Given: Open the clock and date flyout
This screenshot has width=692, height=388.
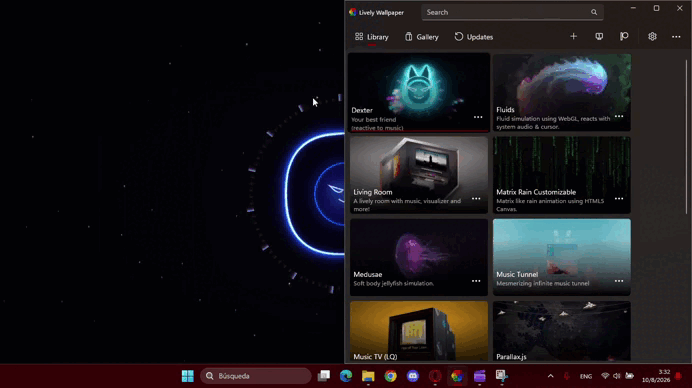Looking at the screenshot, I should [x=656, y=376].
